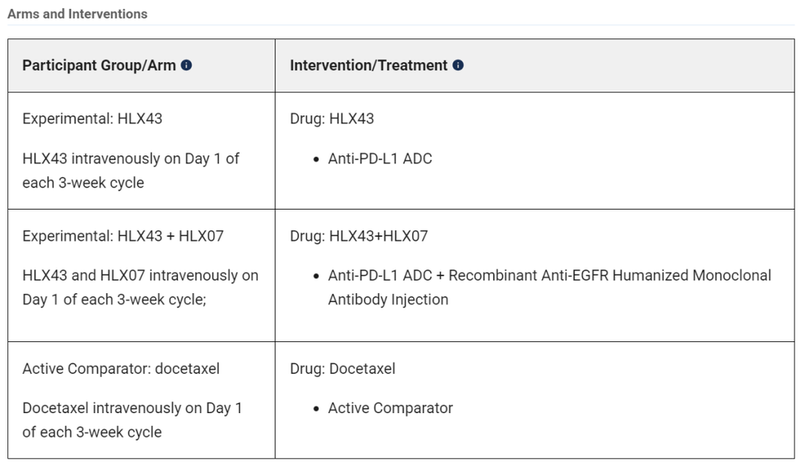Click the bullet dot before Active Comparator
Image resolution: width=800 pixels, height=462 pixels.
[x=316, y=408]
